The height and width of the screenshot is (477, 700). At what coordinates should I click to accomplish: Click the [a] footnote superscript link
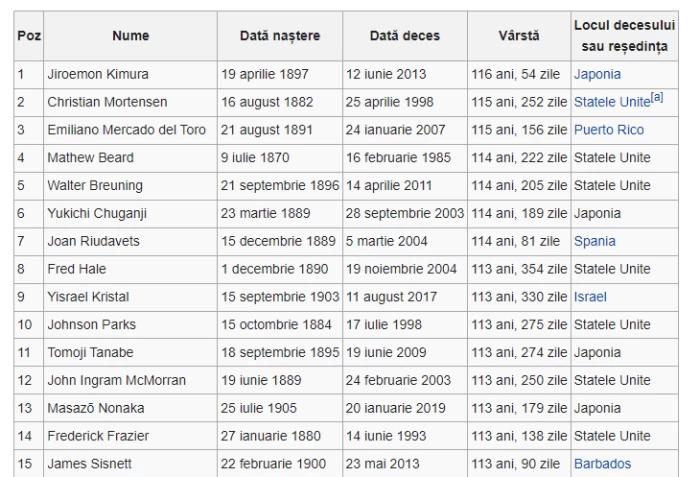657,97
